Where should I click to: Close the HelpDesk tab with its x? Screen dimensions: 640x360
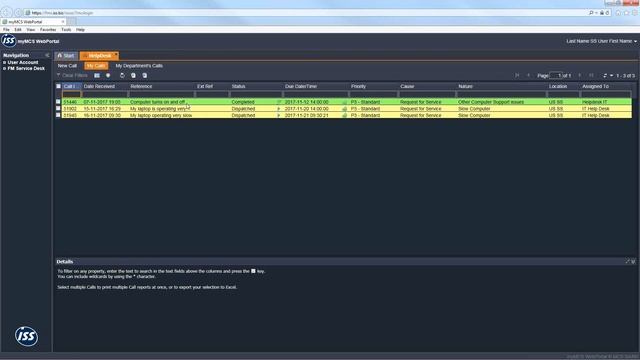(x=116, y=55)
